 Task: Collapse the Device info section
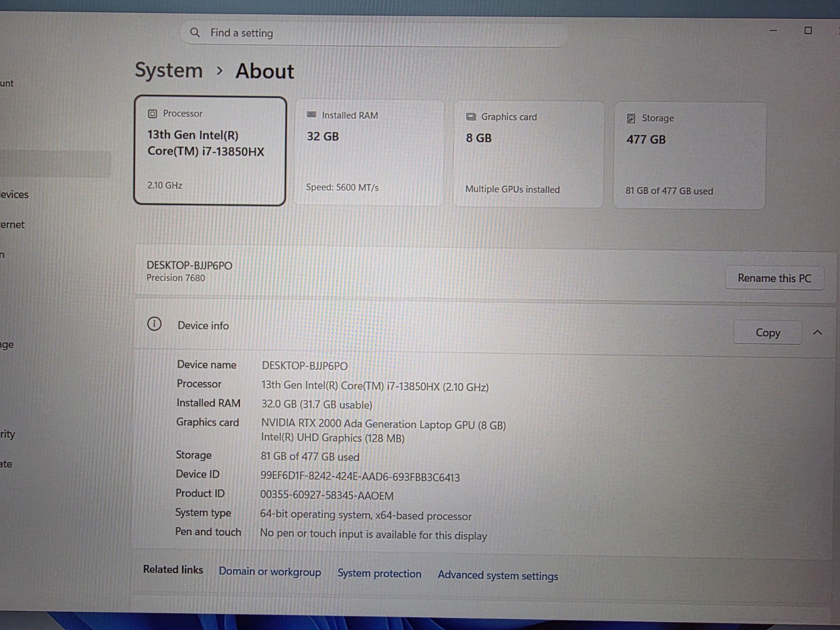[x=817, y=333]
